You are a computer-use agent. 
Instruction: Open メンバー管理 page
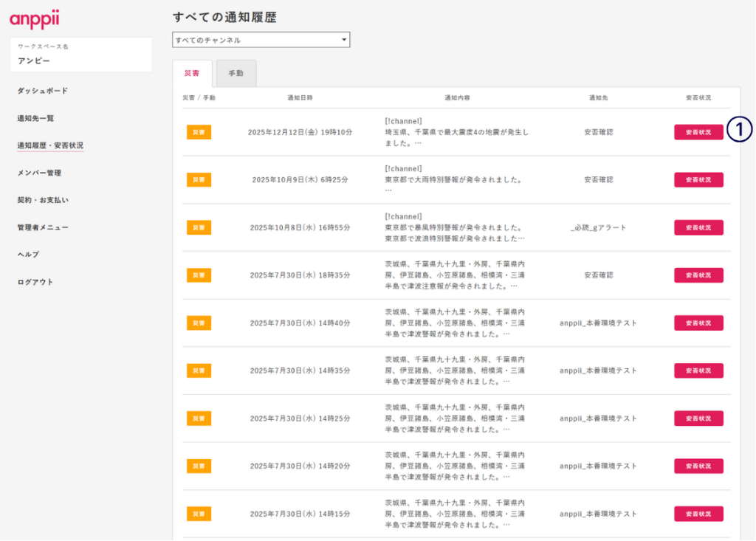39,173
